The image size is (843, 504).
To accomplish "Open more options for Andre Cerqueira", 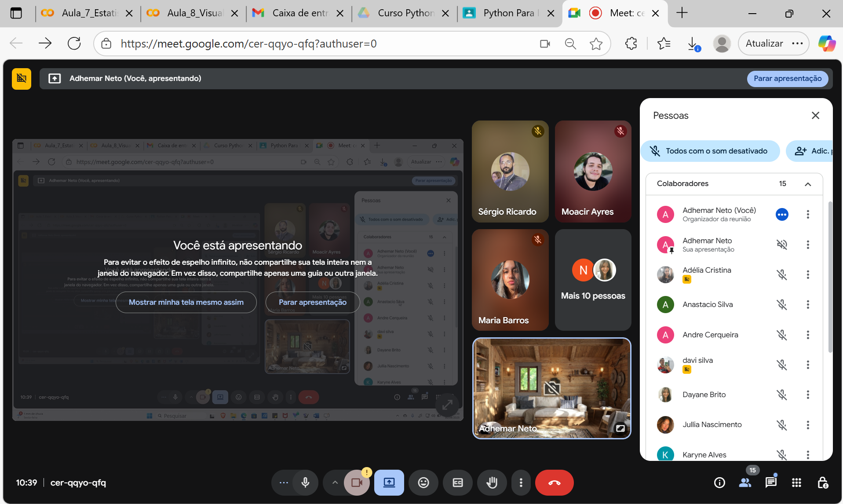I will pos(808,335).
